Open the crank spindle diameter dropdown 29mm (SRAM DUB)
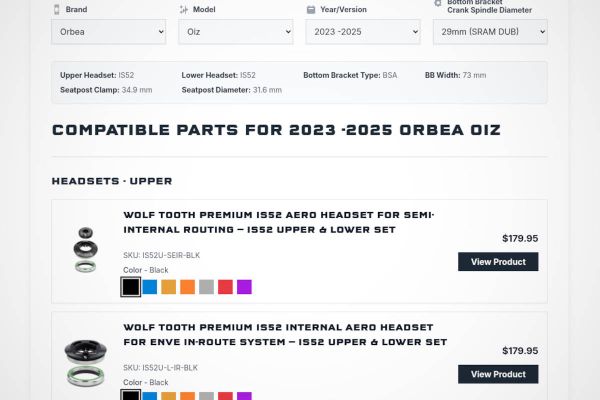The width and height of the screenshot is (600, 400). (490, 32)
